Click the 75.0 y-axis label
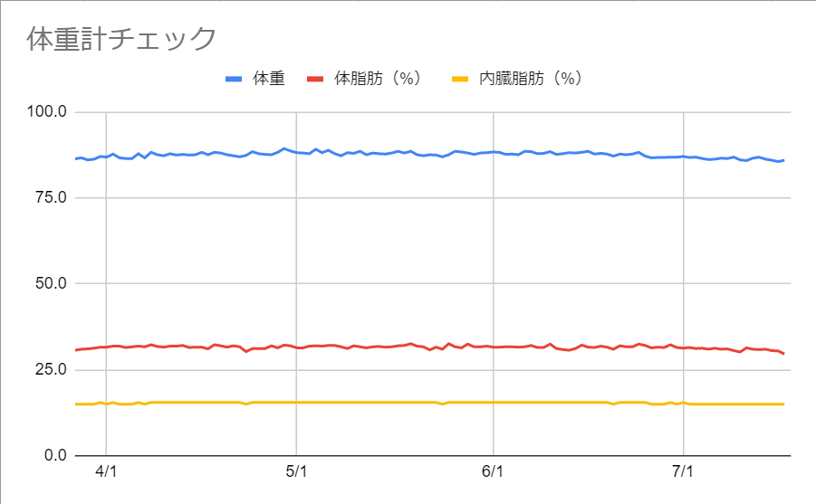Viewport: 816px width, 504px height. click(x=51, y=197)
